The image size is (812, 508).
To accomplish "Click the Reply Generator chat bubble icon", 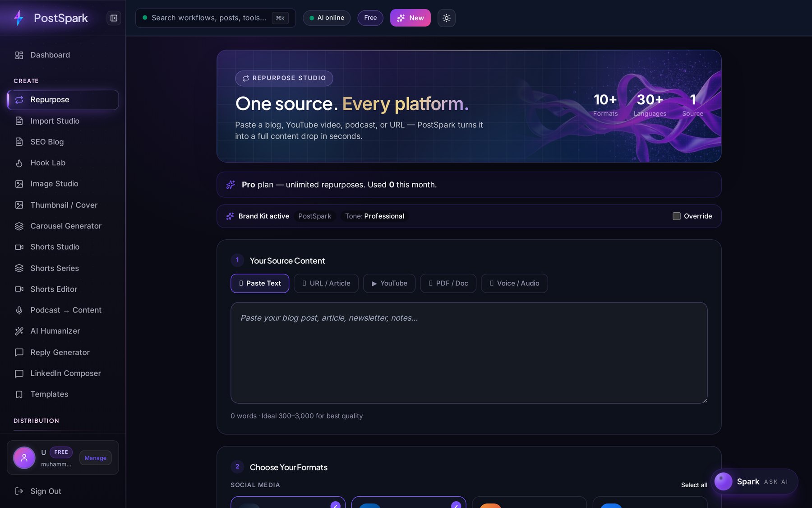I will 19,352.
